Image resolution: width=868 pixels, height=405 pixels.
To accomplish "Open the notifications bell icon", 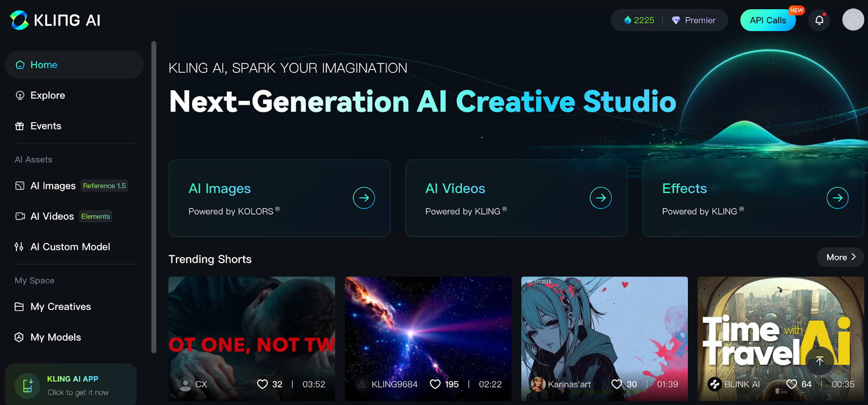I will click(x=819, y=20).
